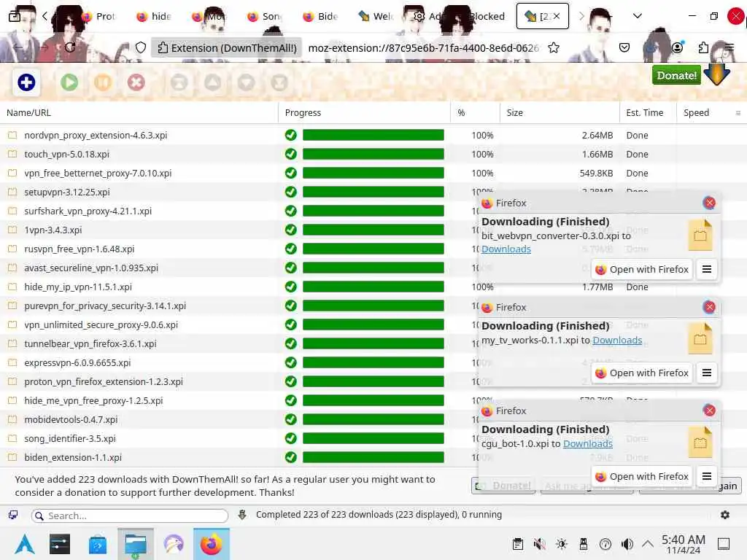Open the Firefox extensions puzzle icon
The height and width of the screenshot is (560, 747).
[x=703, y=47]
